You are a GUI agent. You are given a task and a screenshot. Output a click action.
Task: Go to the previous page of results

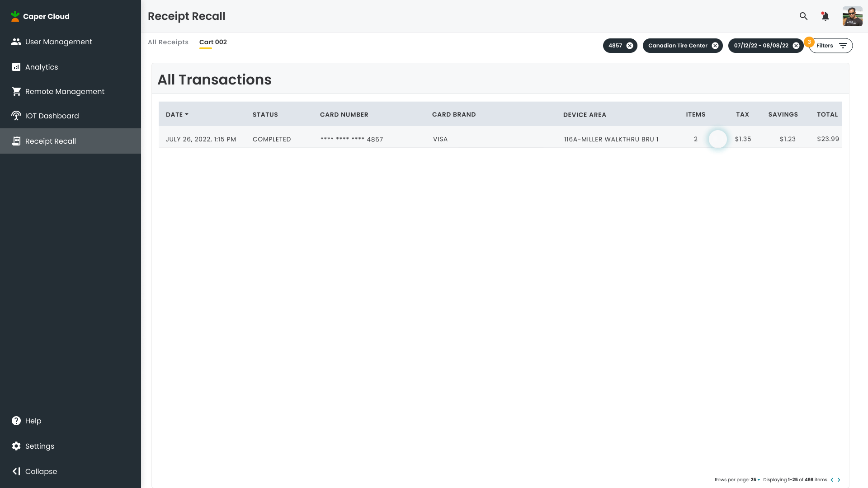coord(832,480)
